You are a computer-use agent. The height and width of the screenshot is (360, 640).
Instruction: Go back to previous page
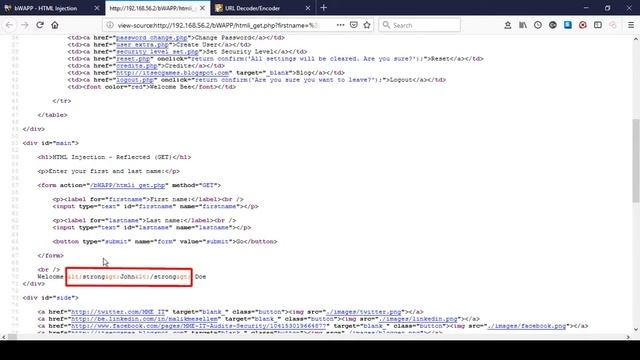pyautogui.click(x=9, y=25)
